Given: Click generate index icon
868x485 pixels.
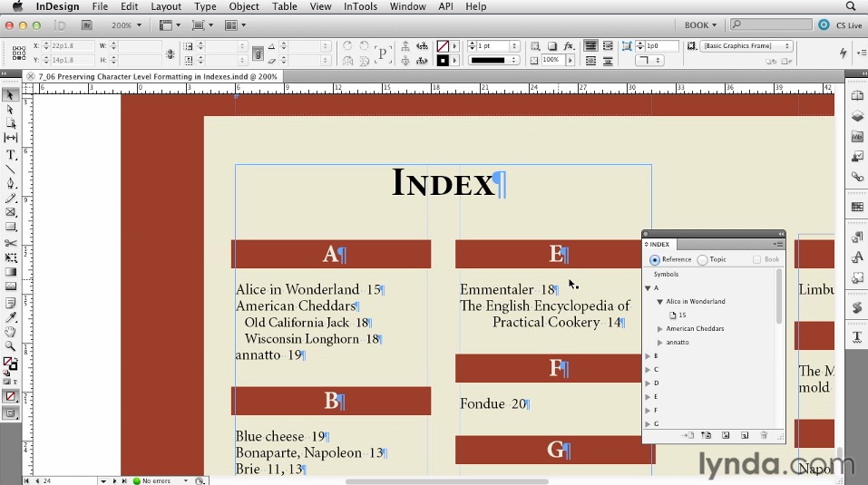Looking at the screenshot, I should [x=726, y=435].
